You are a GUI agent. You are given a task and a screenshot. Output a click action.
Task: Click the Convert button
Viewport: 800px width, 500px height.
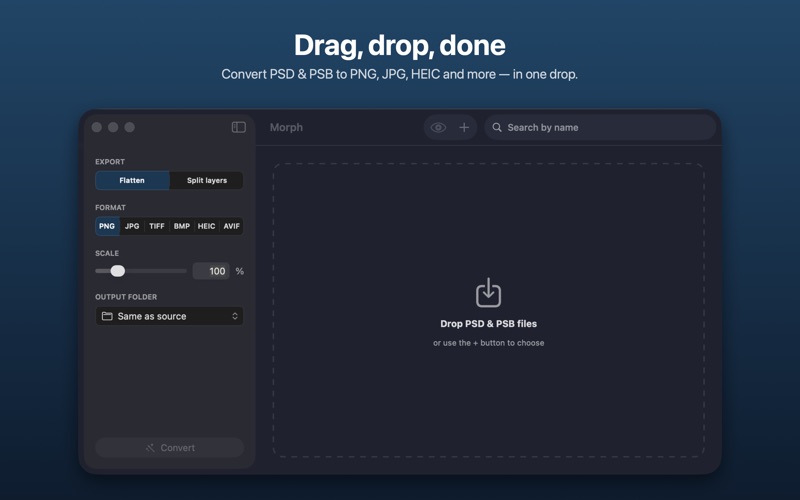(x=169, y=448)
